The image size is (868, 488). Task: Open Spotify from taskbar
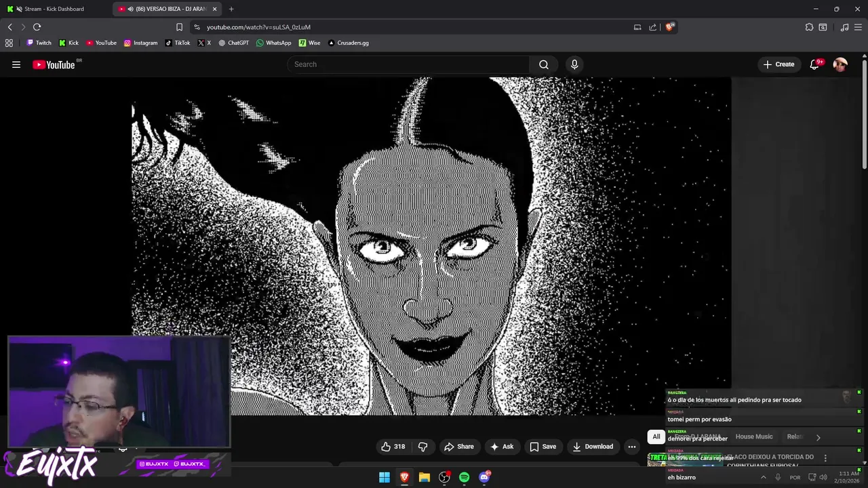coord(465,477)
